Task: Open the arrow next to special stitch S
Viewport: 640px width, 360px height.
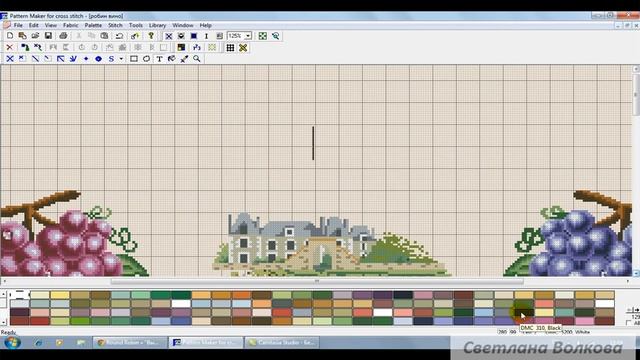Action: coord(121,59)
